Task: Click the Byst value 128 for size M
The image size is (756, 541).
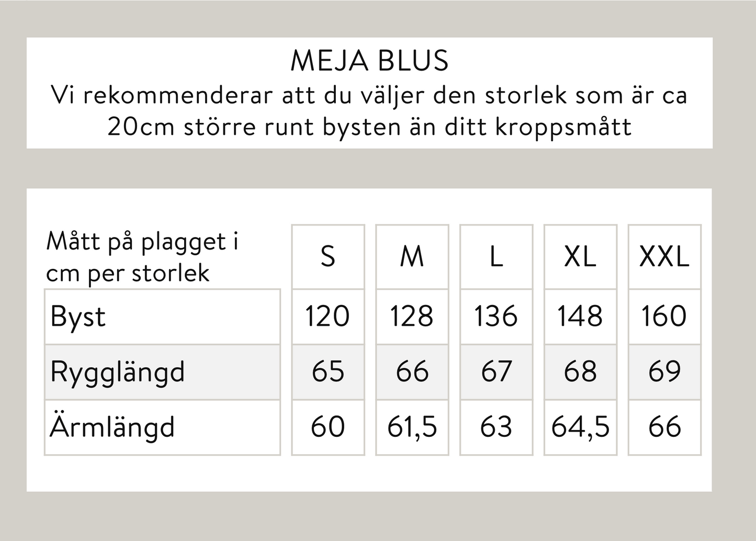Action: pos(412,317)
